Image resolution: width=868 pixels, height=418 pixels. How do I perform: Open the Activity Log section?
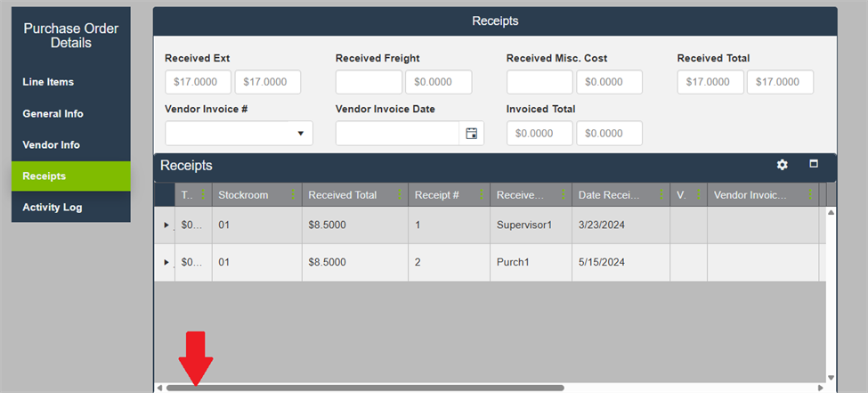[x=52, y=208]
